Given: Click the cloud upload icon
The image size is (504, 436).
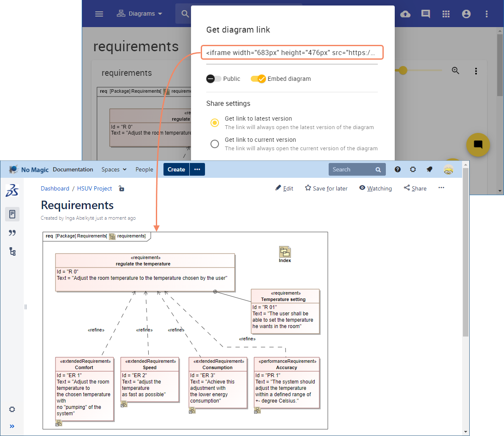Looking at the screenshot, I should [x=405, y=14].
